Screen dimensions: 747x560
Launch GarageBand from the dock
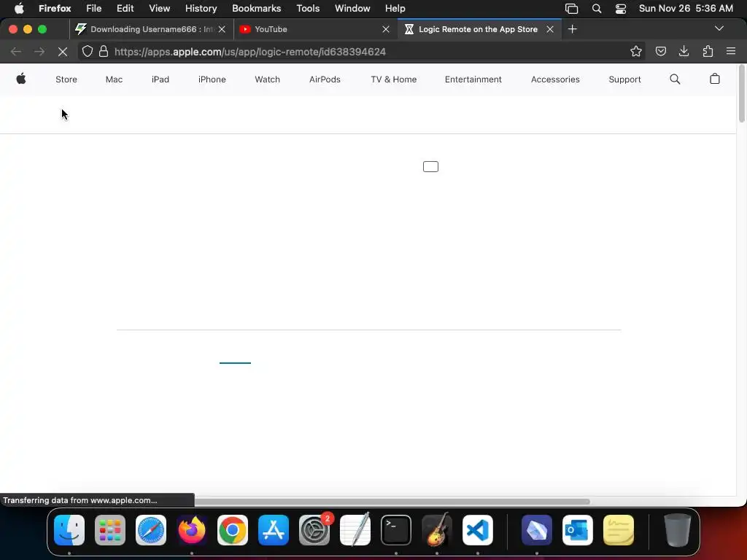437,530
